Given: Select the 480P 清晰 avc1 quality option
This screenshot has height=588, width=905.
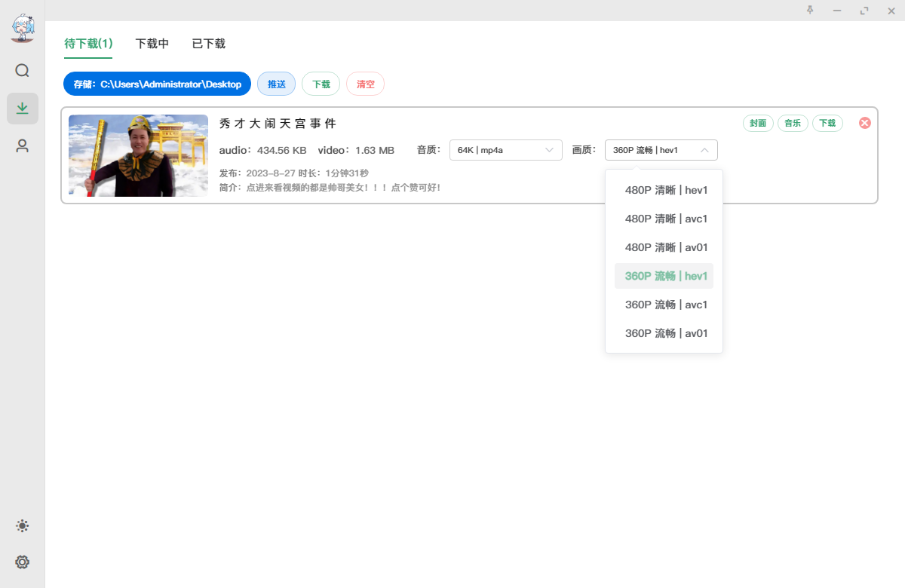Looking at the screenshot, I should click(x=666, y=219).
